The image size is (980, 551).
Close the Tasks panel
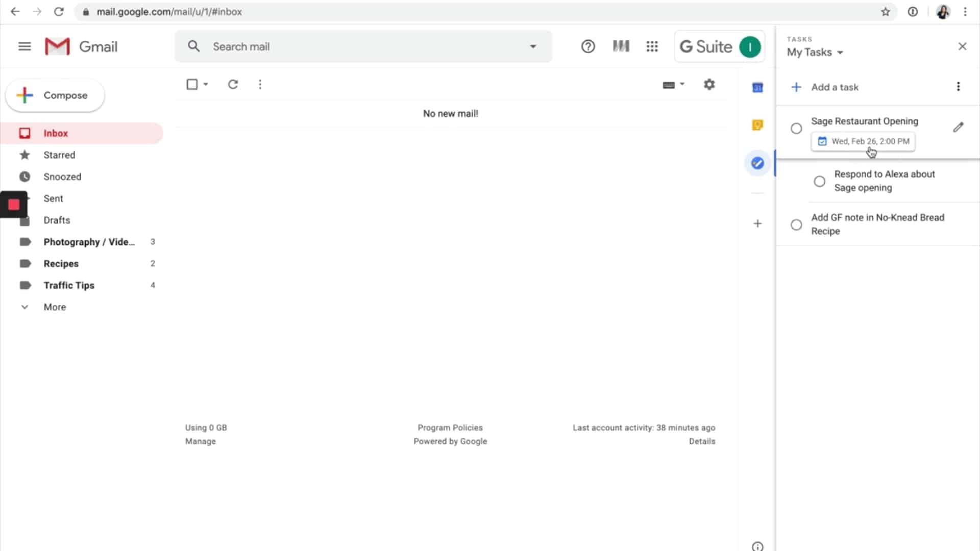point(963,46)
